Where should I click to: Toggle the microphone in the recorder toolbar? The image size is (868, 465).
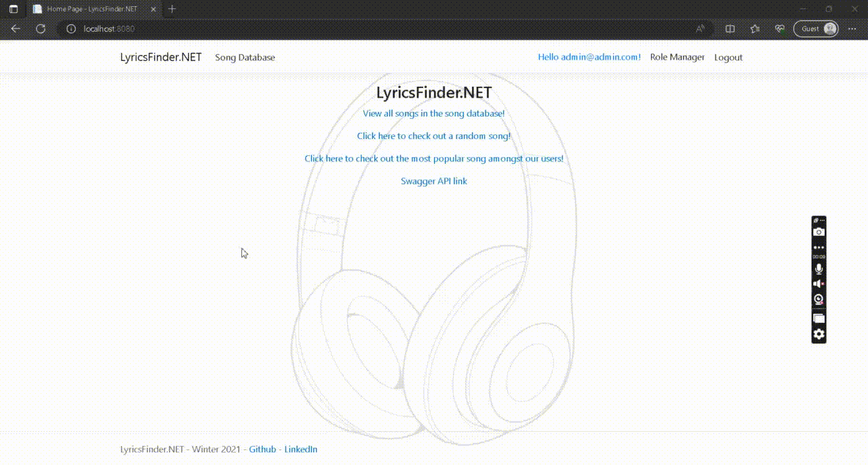click(x=818, y=269)
